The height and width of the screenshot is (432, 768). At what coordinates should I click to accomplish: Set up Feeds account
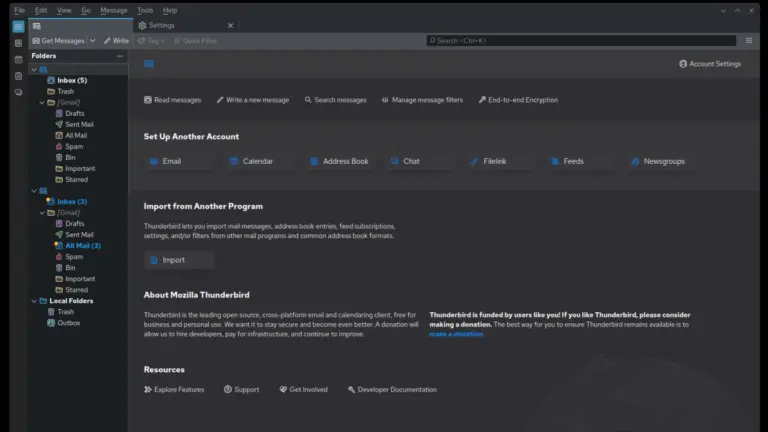coord(580,161)
